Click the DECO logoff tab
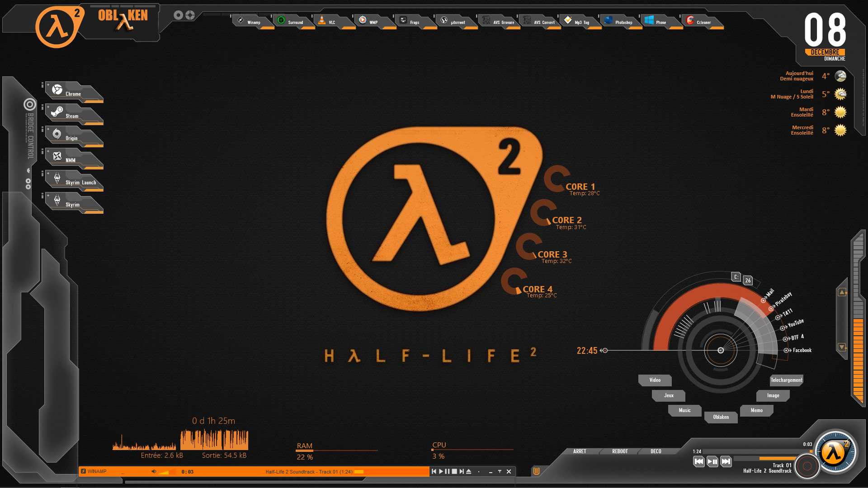The width and height of the screenshot is (868, 488). [656, 451]
